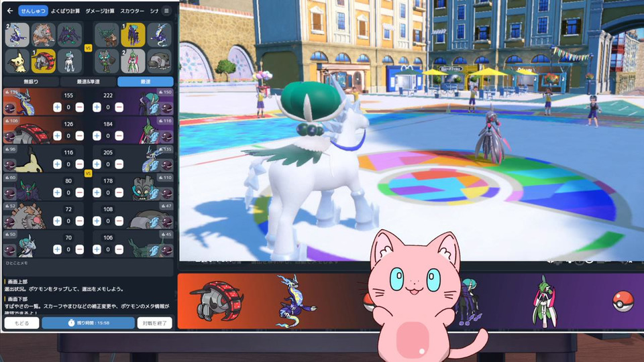Open the スカウター tab
Image resolution: width=644 pixels, height=362 pixels.
pos(132,11)
